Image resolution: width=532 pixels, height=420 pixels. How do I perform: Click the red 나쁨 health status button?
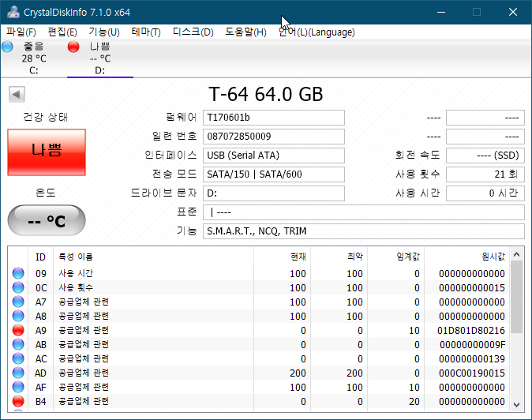47,152
